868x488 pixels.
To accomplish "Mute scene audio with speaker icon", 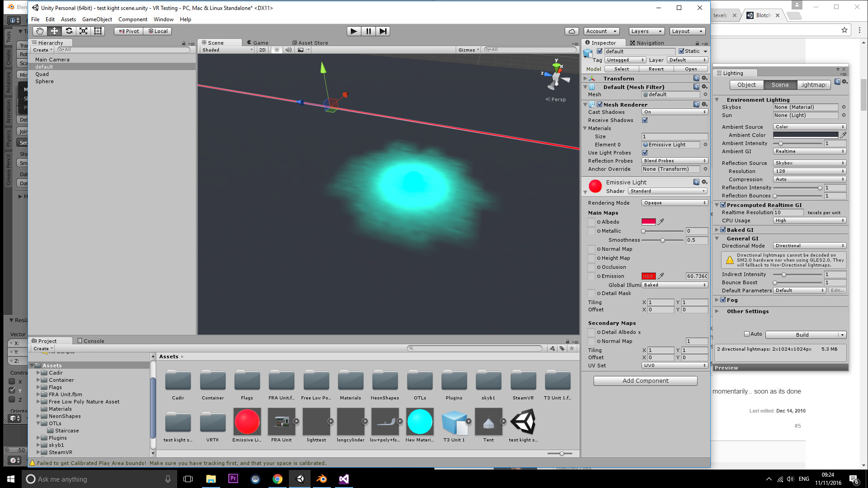I will 288,50.
